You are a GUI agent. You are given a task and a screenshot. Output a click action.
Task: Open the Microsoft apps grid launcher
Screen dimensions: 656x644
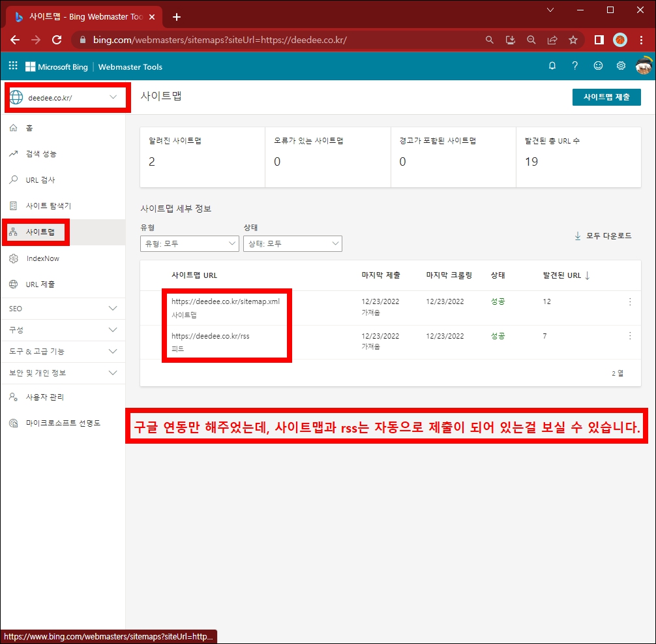coord(13,66)
